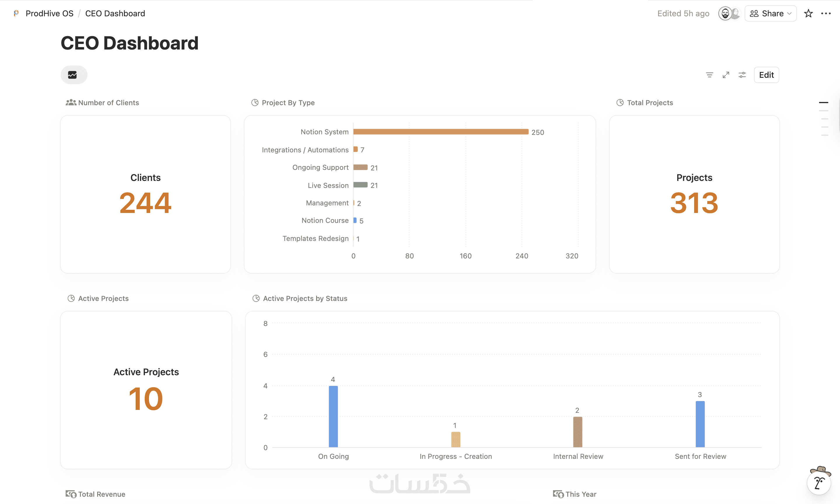Open the Notion AI assistant face icon

[x=819, y=482]
